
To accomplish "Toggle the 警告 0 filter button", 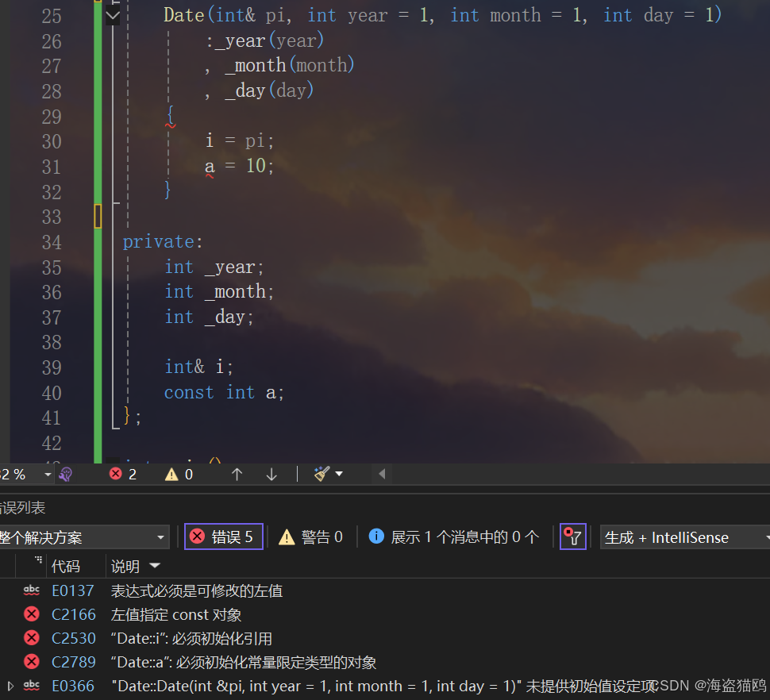I will [x=311, y=537].
